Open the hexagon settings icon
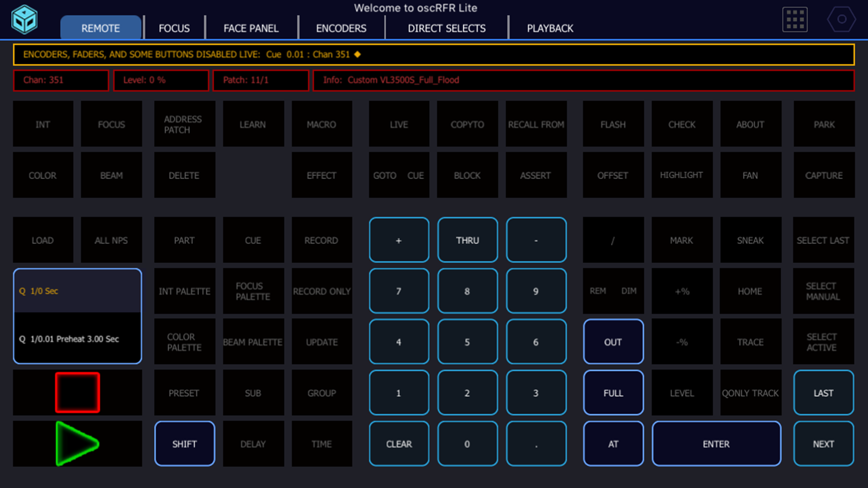The height and width of the screenshot is (488, 868). click(x=841, y=19)
